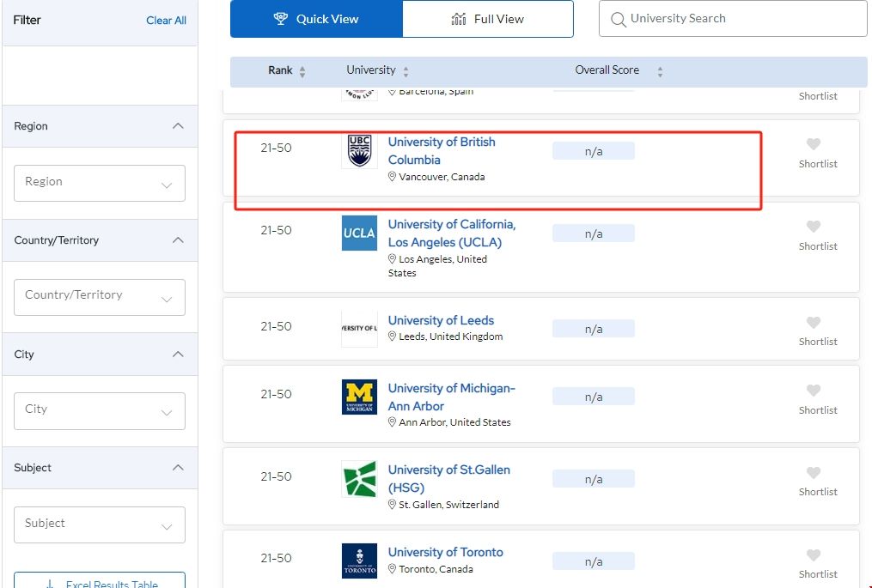The image size is (872, 588).
Task: Open the Region dropdown
Action: (100, 183)
